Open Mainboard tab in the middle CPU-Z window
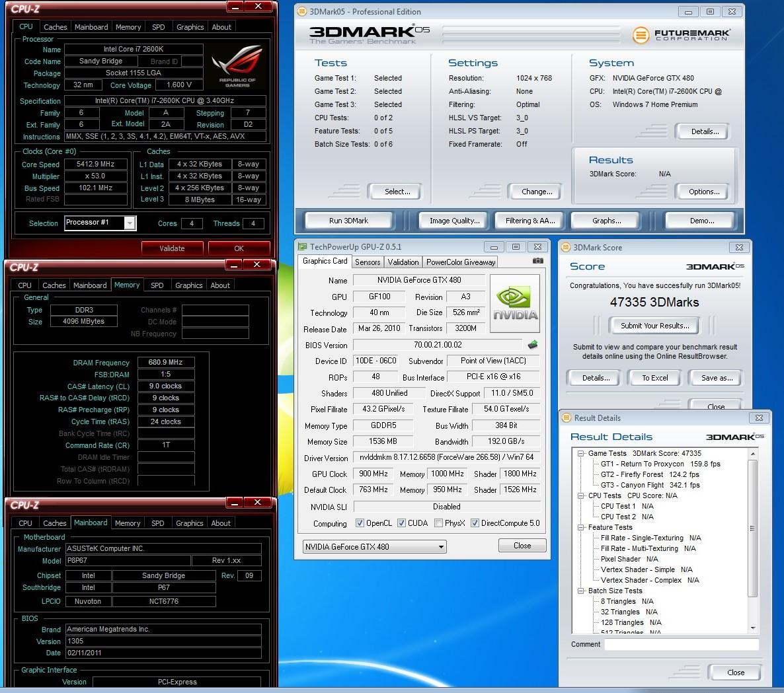Image resolution: width=784 pixels, height=693 pixels. click(x=90, y=285)
